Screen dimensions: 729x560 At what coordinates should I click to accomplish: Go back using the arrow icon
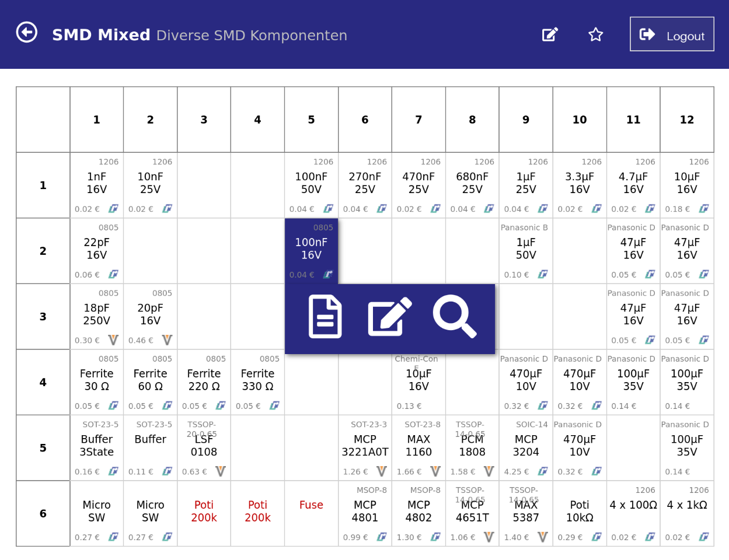pyautogui.click(x=27, y=32)
